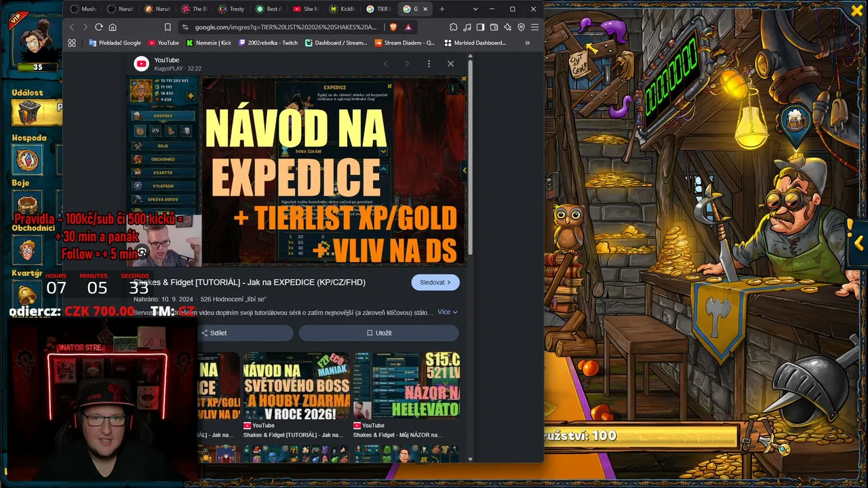The height and width of the screenshot is (488, 868).
Task: Open the media control music note icon
Action: pyautogui.click(x=467, y=27)
